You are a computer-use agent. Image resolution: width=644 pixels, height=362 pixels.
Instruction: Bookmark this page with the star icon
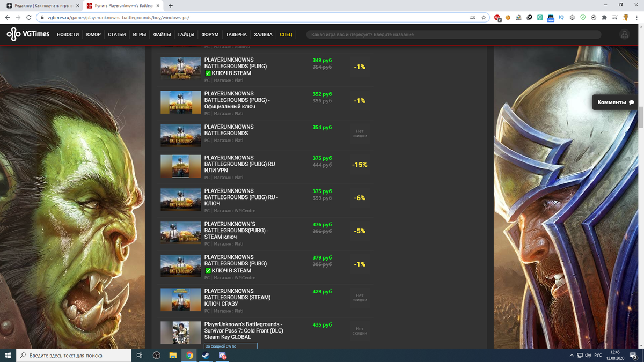(x=484, y=17)
